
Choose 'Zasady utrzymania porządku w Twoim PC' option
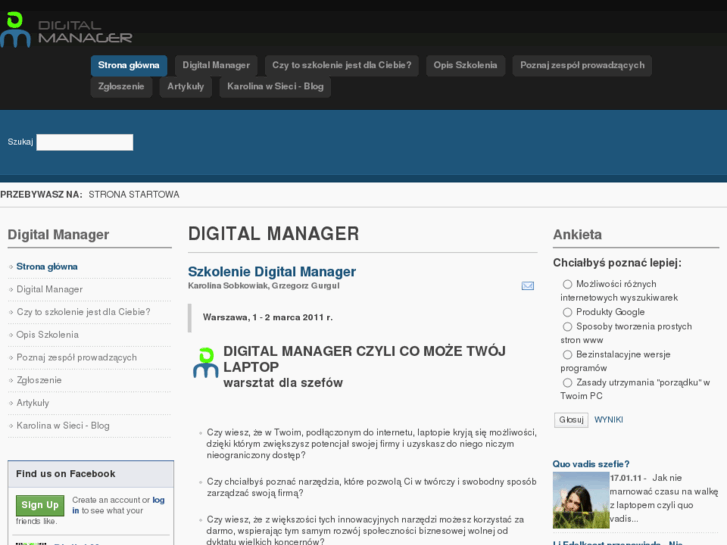click(x=567, y=383)
